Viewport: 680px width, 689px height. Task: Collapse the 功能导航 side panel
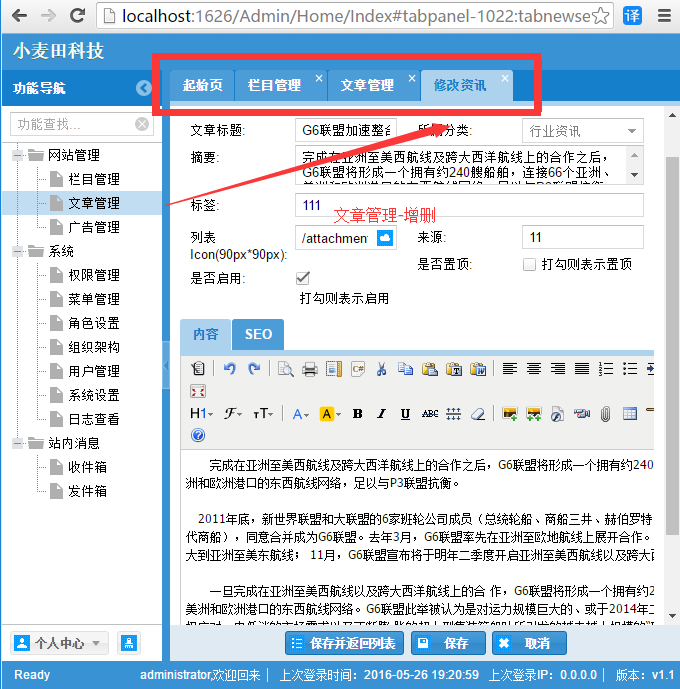(143, 88)
